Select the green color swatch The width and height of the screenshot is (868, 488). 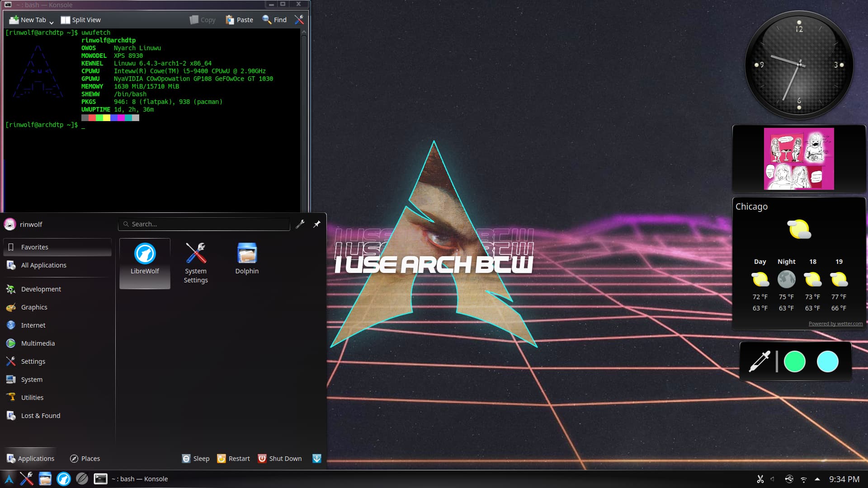(x=794, y=361)
